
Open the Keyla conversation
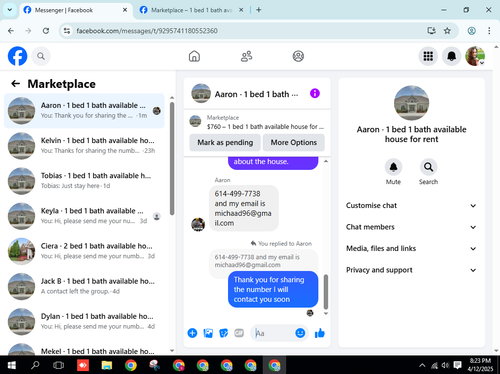tap(84, 216)
